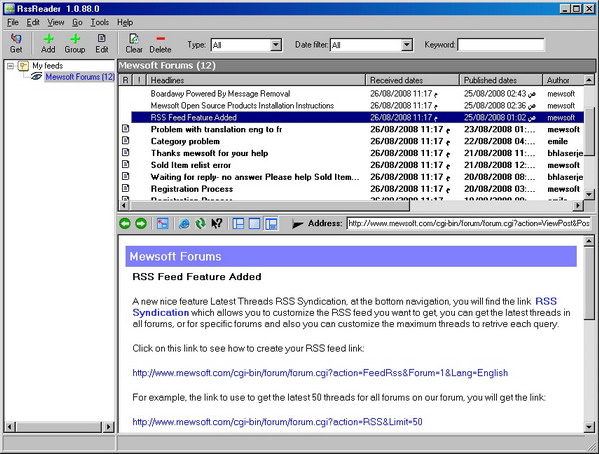599x454 pixels.
Task: Click article pane scroll down arrow
Action: [x=589, y=427]
